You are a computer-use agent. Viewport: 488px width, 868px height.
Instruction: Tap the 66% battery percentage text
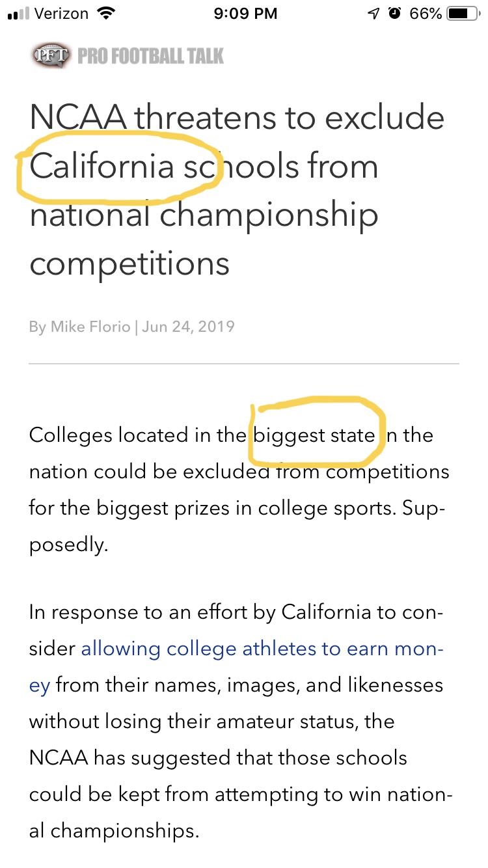tap(426, 14)
